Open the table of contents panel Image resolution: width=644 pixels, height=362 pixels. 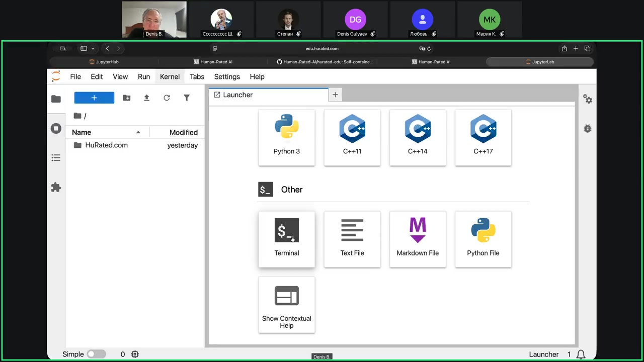[x=56, y=158]
